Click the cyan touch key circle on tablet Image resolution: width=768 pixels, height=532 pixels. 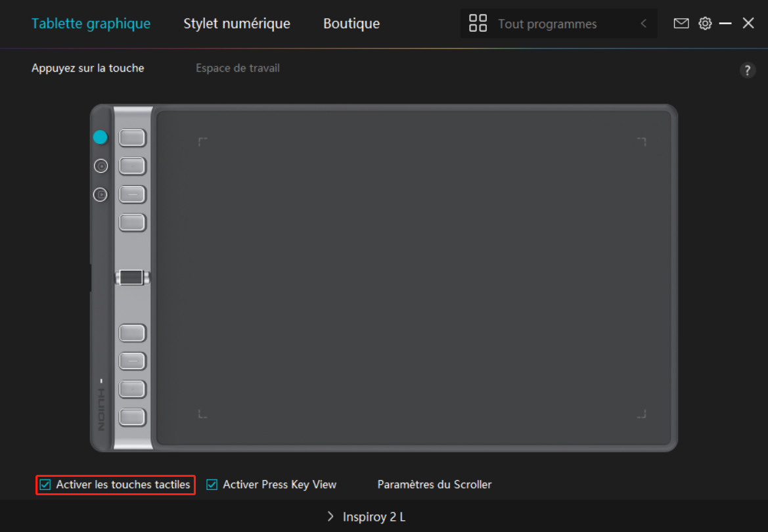pyautogui.click(x=100, y=137)
